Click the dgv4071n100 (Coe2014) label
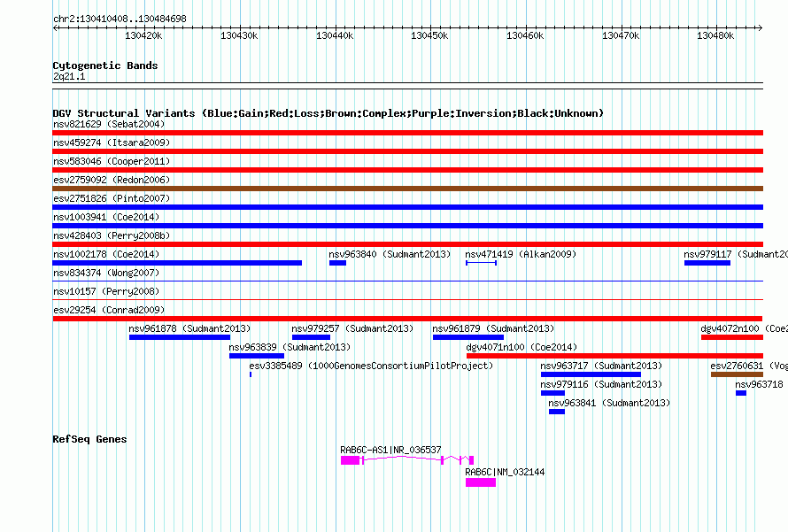The image size is (788, 532). [521, 347]
